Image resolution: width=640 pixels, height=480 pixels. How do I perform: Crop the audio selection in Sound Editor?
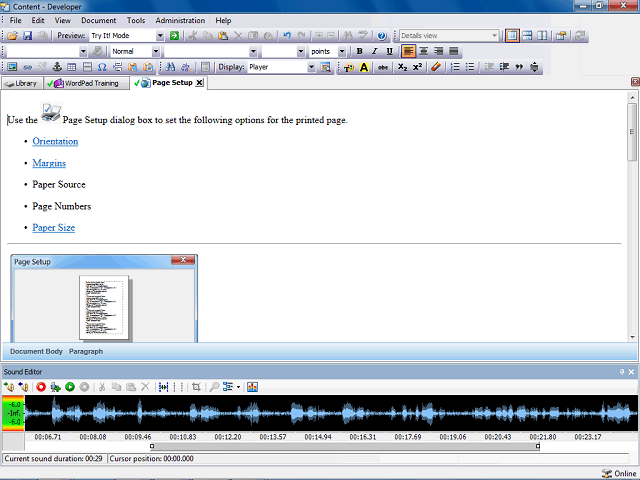(x=196, y=387)
